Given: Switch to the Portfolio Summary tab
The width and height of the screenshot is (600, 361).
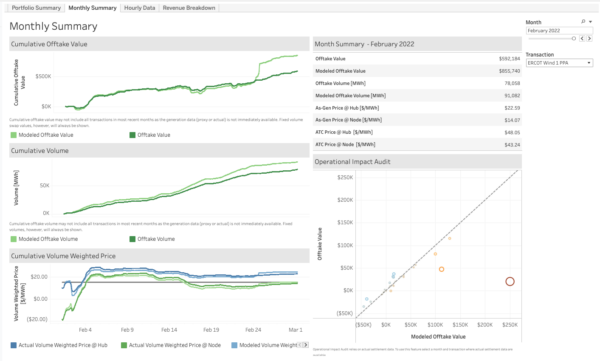Looking at the screenshot, I should click(x=36, y=8).
